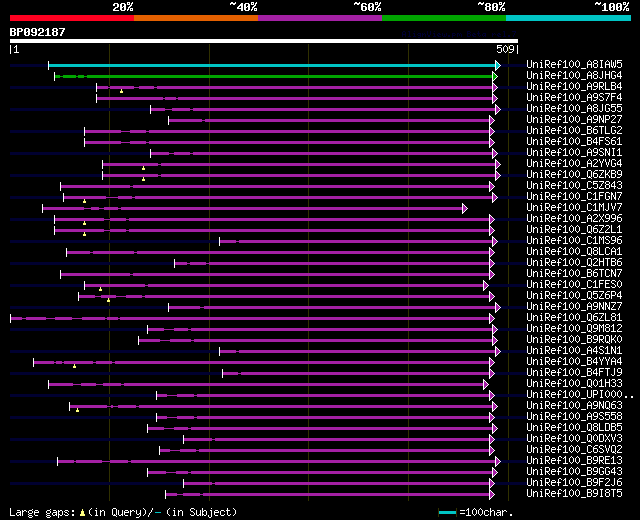Screen dimensions: 640x520
Task: Click the UniRef100_B9I8T5 label
Action: point(574,494)
